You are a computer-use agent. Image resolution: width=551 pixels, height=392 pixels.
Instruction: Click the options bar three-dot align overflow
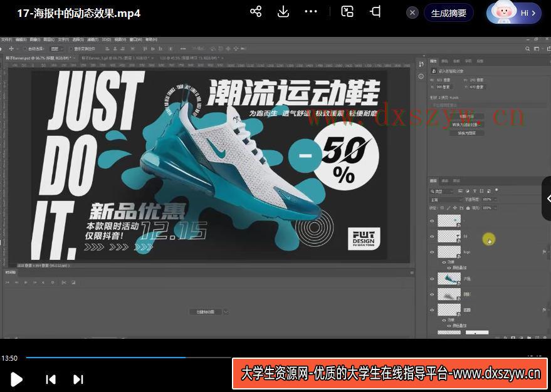[183, 49]
